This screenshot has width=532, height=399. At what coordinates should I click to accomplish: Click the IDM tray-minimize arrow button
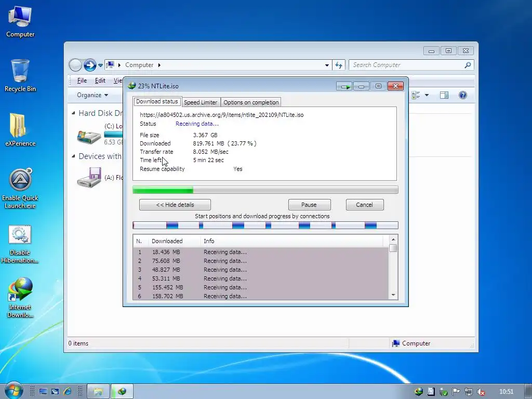tap(344, 87)
